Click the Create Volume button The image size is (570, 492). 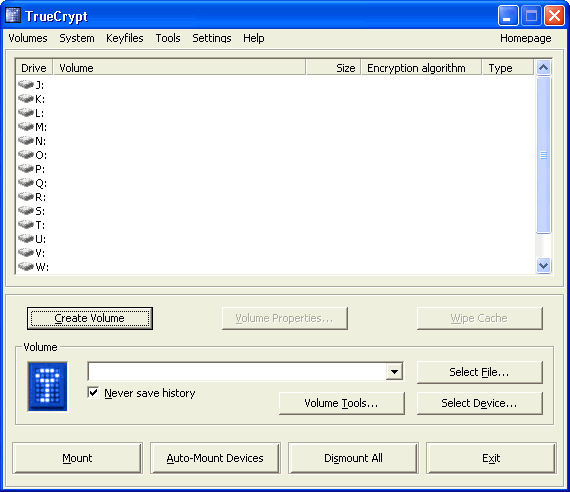(90, 319)
